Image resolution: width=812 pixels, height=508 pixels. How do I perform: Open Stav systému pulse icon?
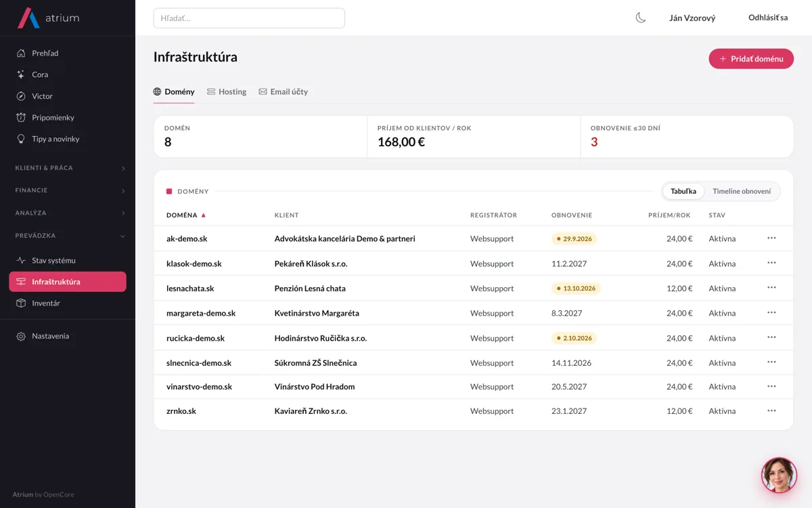(21, 260)
